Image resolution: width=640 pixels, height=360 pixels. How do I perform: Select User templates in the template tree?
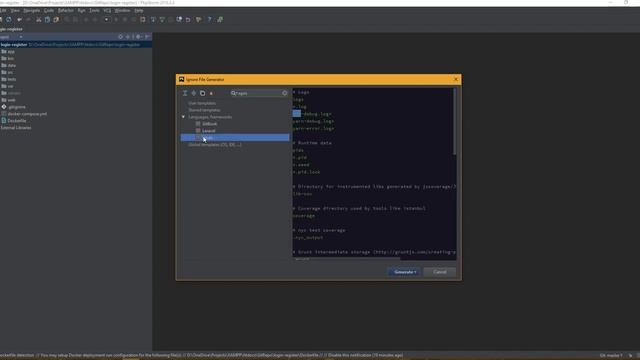click(x=202, y=103)
